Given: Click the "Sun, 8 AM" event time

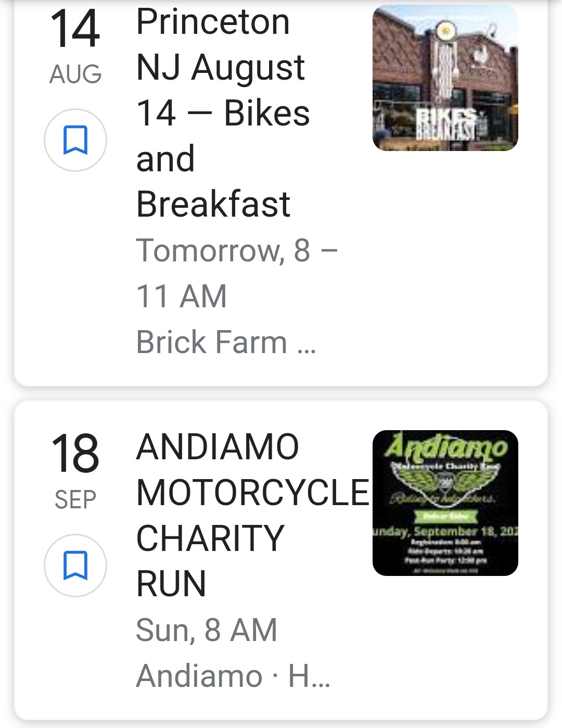Looking at the screenshot, I should [x=207, y=630].
